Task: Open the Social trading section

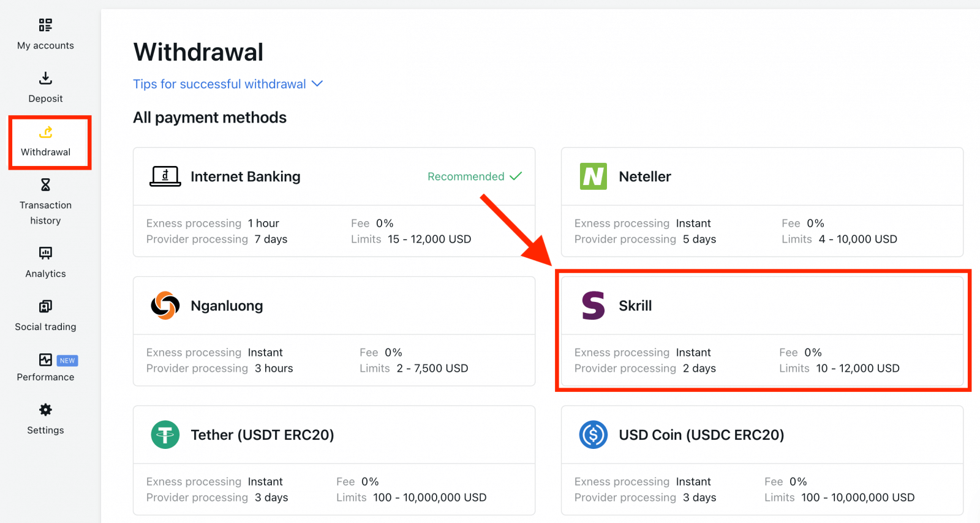Action: point(45,314)
